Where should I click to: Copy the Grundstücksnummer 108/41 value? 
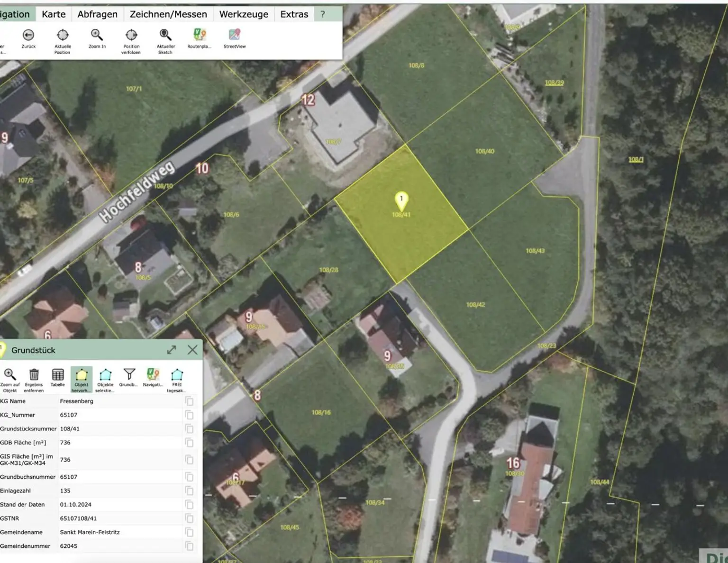[189, 429]
